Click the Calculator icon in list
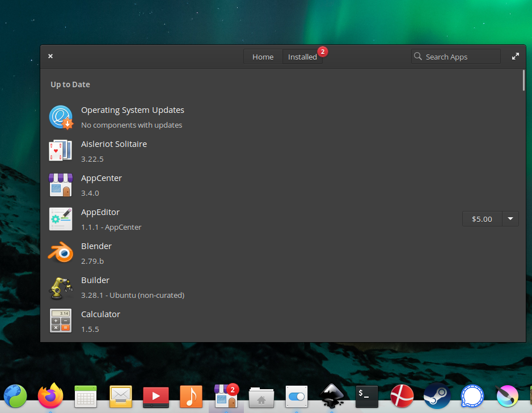532x413 pixels. [x=60, y=321]
